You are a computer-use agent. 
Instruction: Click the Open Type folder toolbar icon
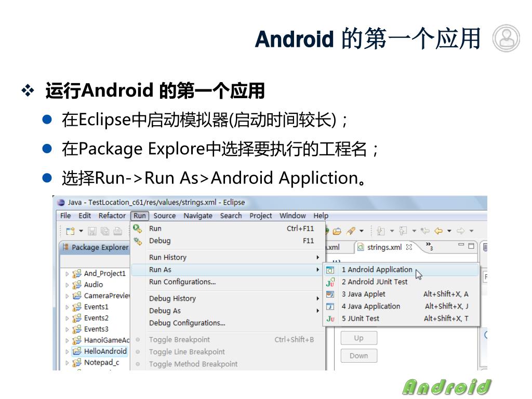(337, 231)
